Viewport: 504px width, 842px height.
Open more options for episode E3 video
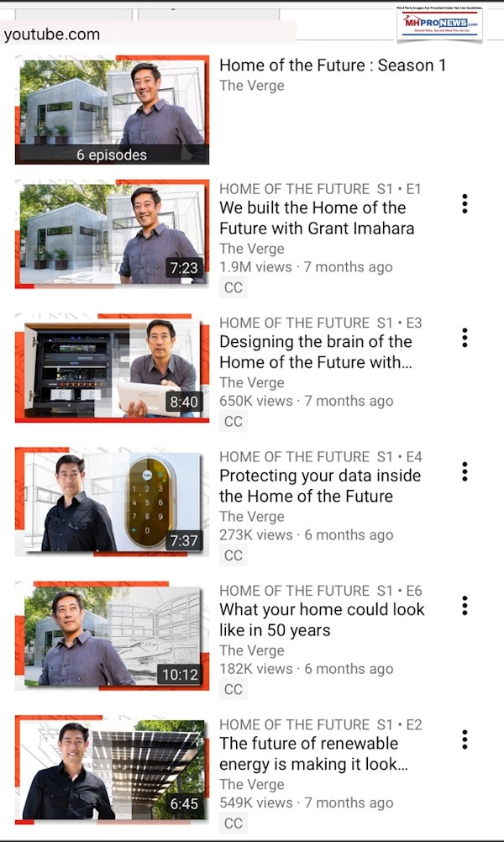[x=465, y=337]
